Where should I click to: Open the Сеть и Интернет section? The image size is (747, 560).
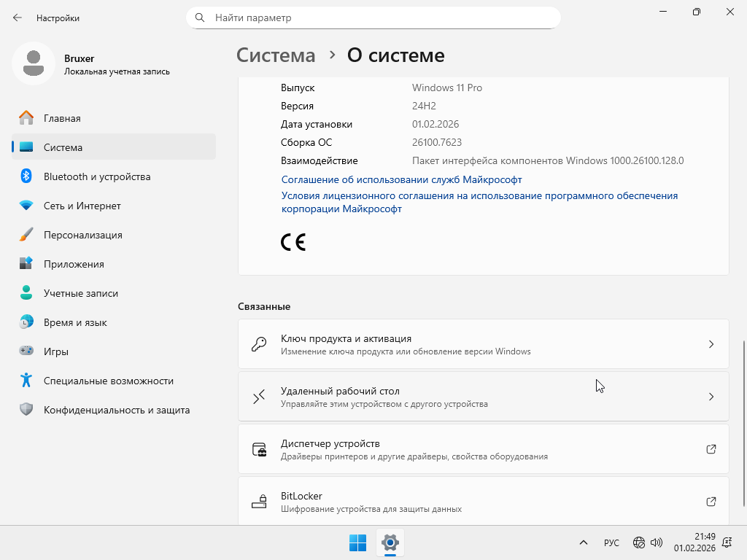[82, 206]
